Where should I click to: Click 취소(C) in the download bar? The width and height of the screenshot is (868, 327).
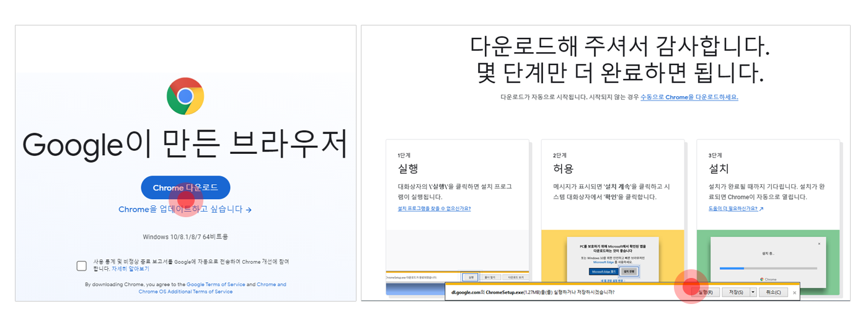(774, 292)
